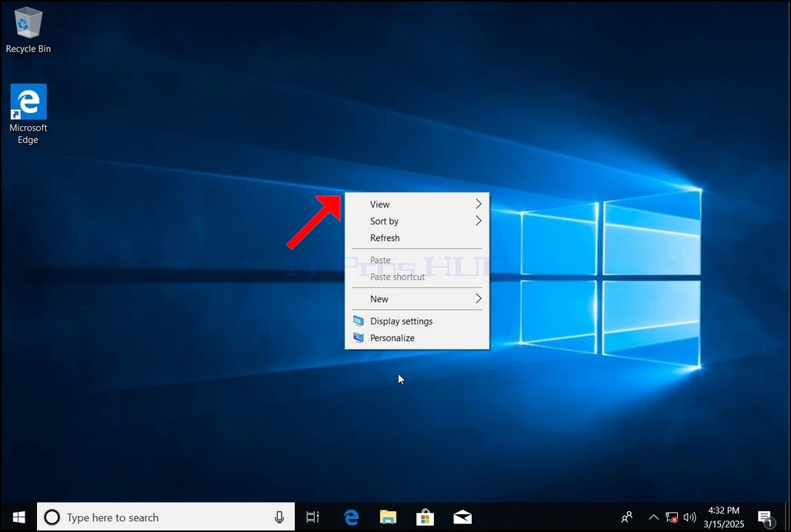Expand the View submenu
Screen dimensions: 791x532
point(417,204)
